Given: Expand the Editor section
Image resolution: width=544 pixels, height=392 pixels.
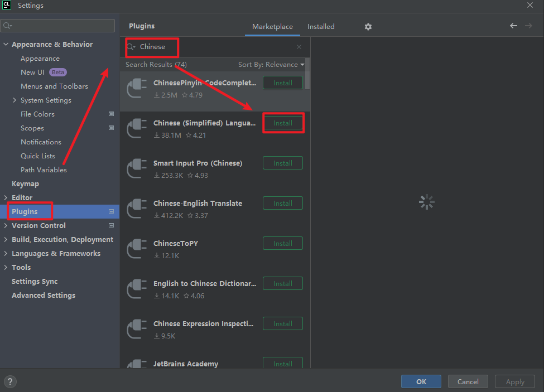Looking at the screenshot, I should [6, 197].
